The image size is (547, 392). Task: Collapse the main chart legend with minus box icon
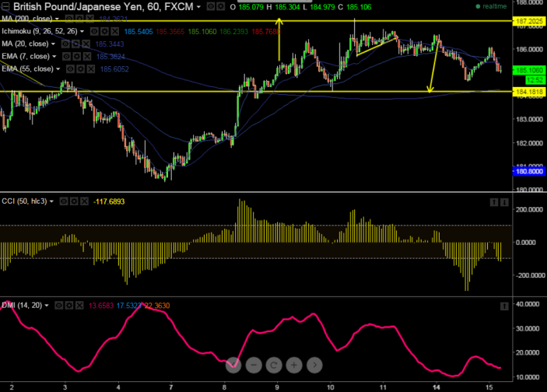coord(5,6)
